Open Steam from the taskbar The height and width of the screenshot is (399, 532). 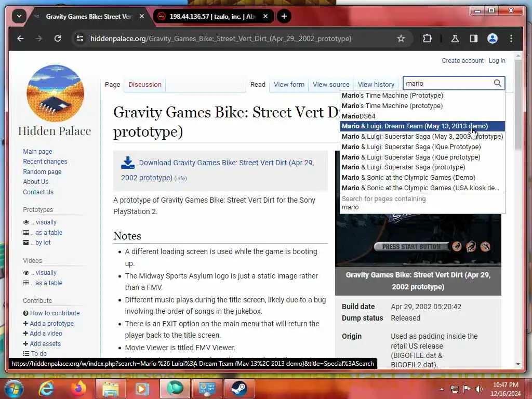239,389
